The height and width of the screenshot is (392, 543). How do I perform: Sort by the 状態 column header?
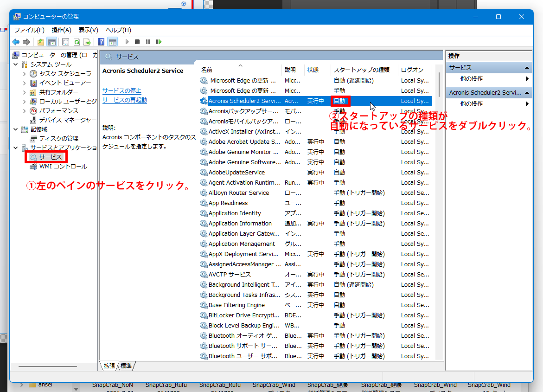coord(318,70)
